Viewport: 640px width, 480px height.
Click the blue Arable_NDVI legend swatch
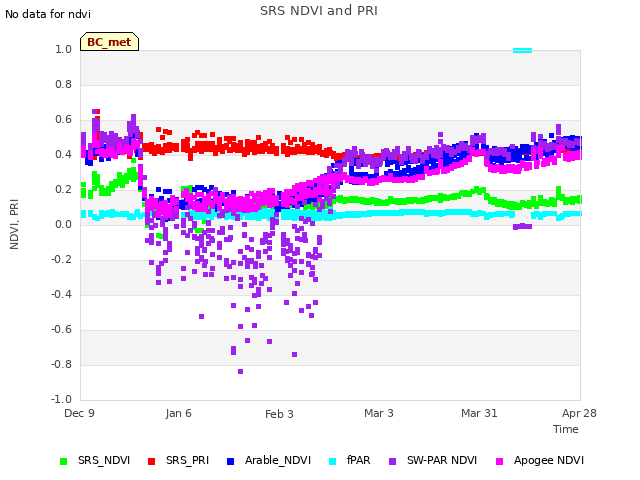(x=230, y=461)
